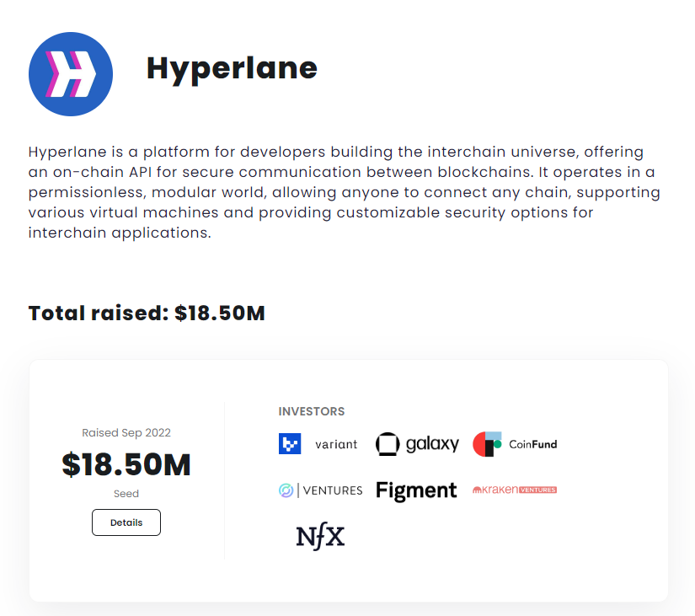Click the Hyperlane page title
This screenshot has width=695, height=616.
click(x=232, y=69)
